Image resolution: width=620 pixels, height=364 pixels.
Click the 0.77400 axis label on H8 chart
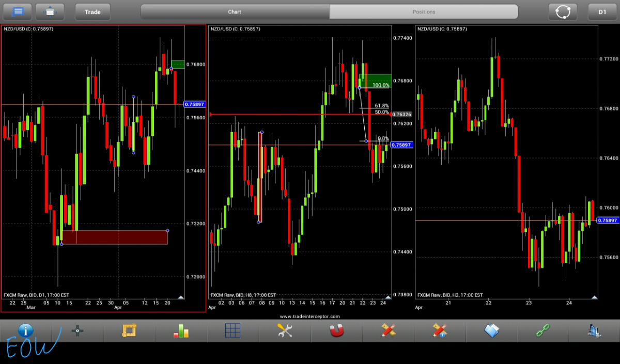pos(402,38)
